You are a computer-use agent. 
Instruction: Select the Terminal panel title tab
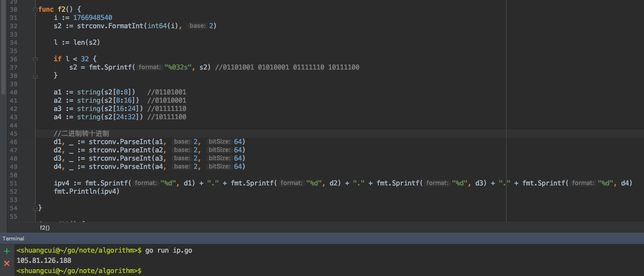(x=13, y=239)
